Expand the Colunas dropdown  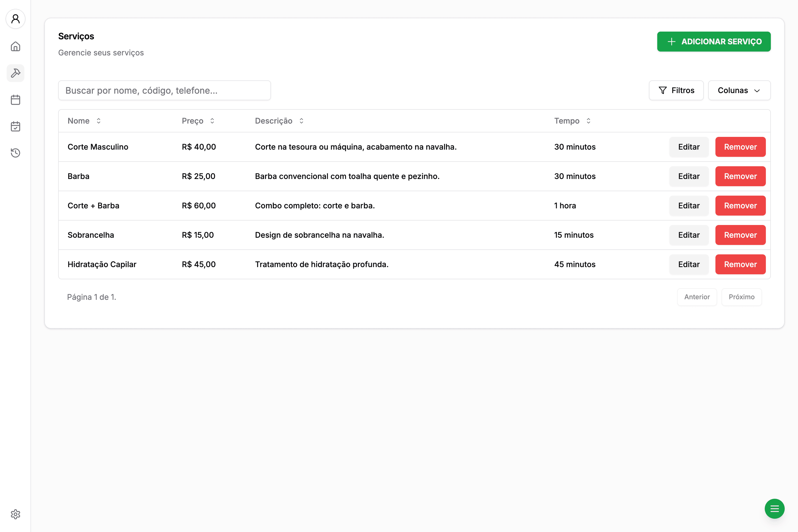739,90
